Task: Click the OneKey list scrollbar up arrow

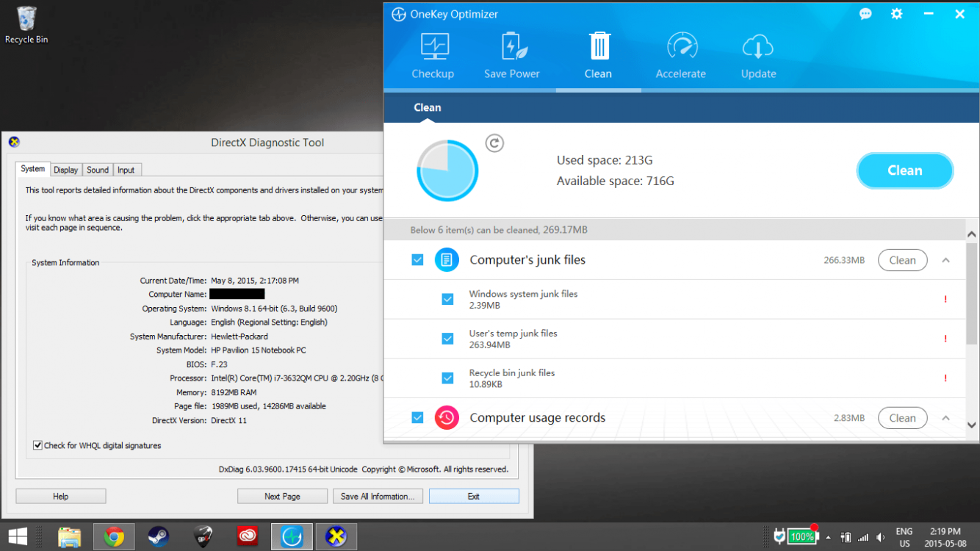Action: tap(972, 235)
